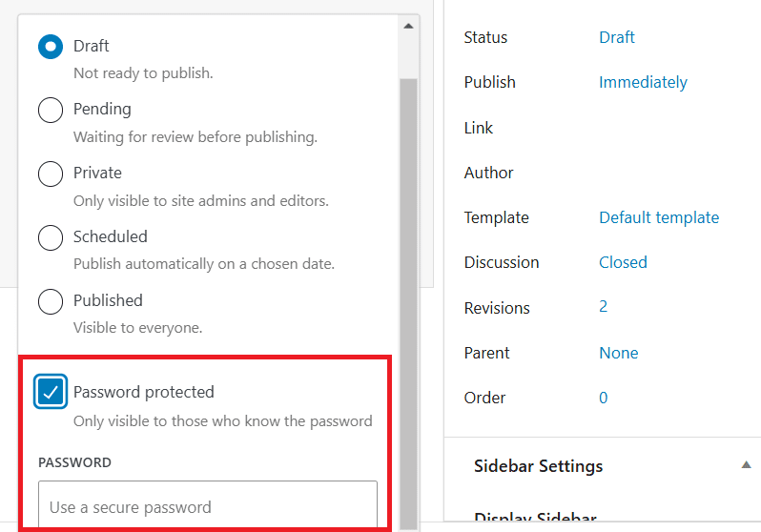Select the Scheduled radio button

(51, 237)
